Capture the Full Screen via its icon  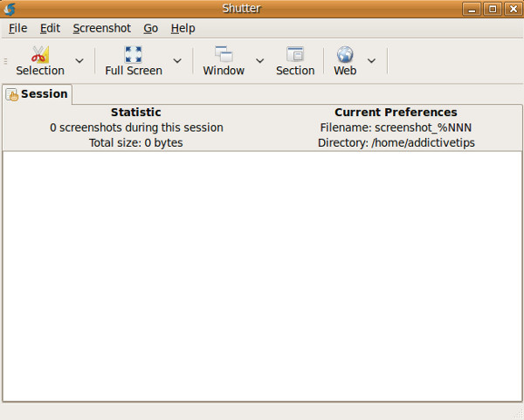point(134,54)
